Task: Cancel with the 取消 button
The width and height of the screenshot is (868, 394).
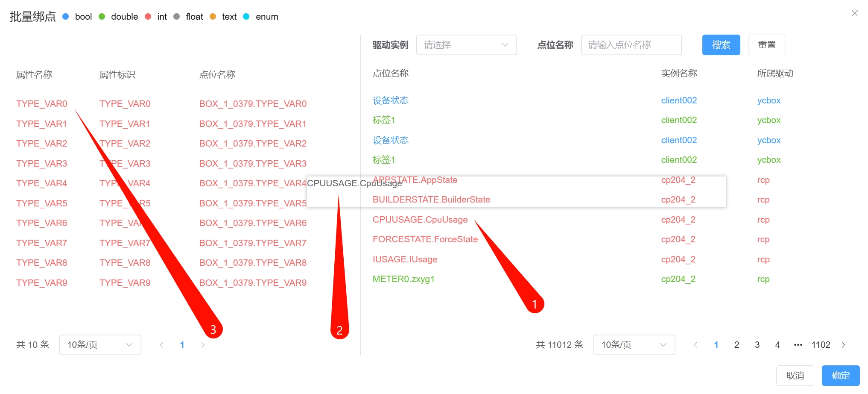Action: pyautogui.click(x=795, y=376)
